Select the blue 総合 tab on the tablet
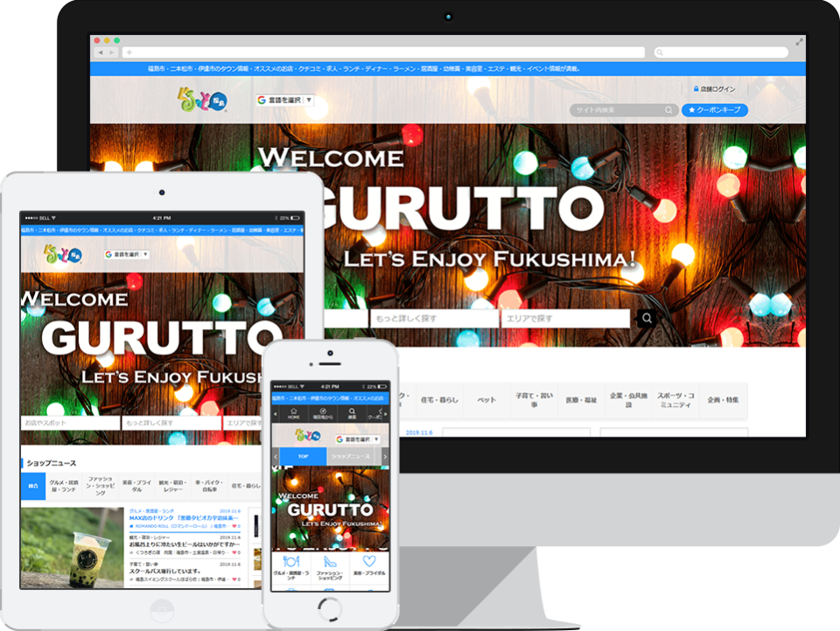 click(33, 486)
